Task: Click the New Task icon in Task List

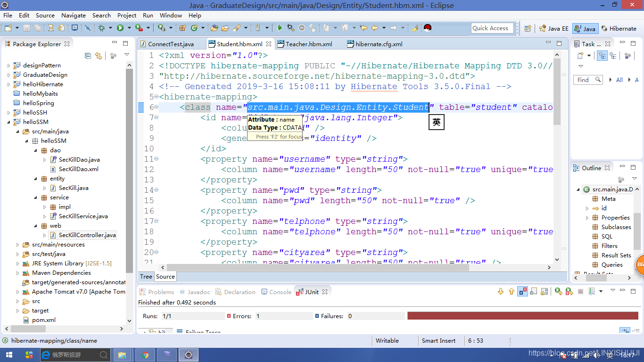Action: 580,56
